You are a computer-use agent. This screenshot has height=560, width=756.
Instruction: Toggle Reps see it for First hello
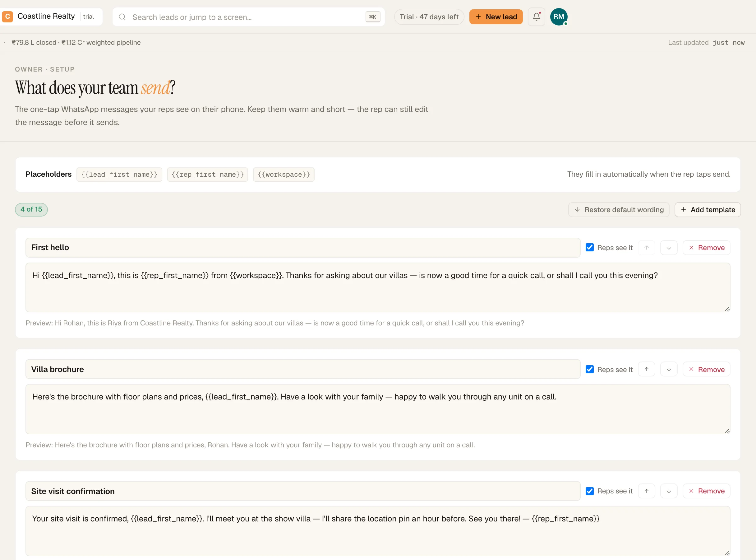click(x=589, y=247)
